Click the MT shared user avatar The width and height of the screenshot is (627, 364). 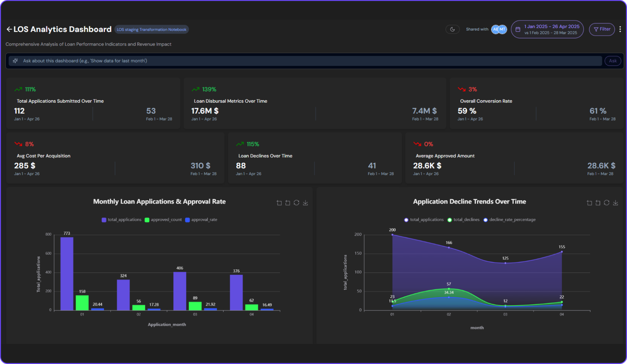click(x=503, y=29)
